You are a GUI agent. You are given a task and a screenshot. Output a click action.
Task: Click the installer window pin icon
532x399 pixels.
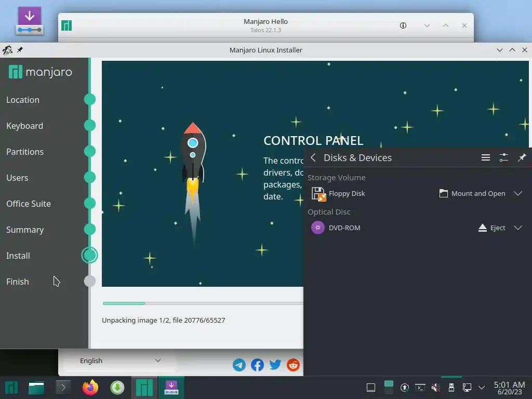20,50
